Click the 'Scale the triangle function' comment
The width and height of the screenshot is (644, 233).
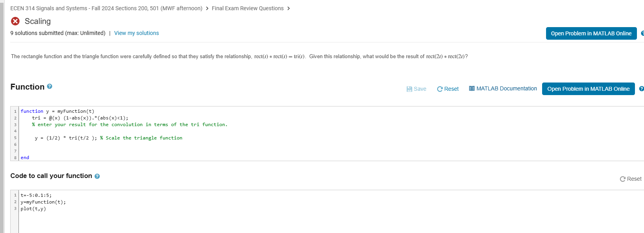141,138
